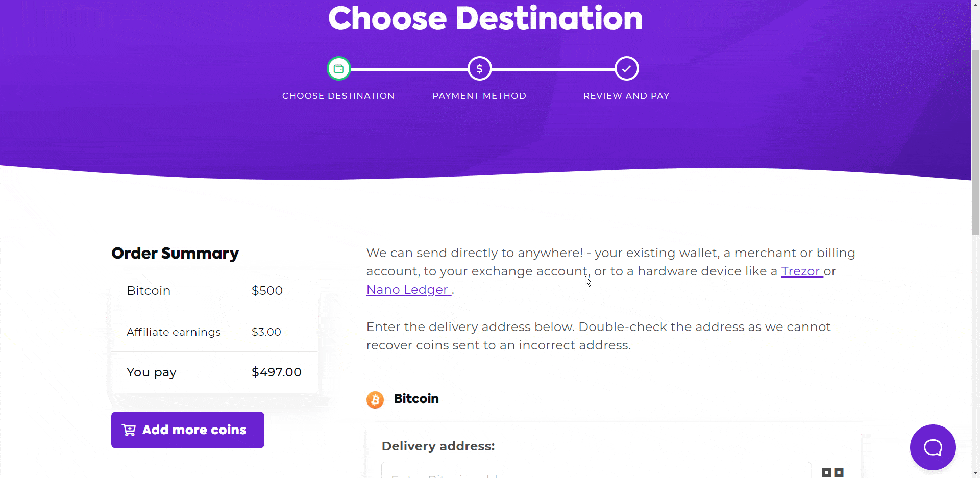Click the right square QR icon near delivery address
980x478 pixels.
839,472
